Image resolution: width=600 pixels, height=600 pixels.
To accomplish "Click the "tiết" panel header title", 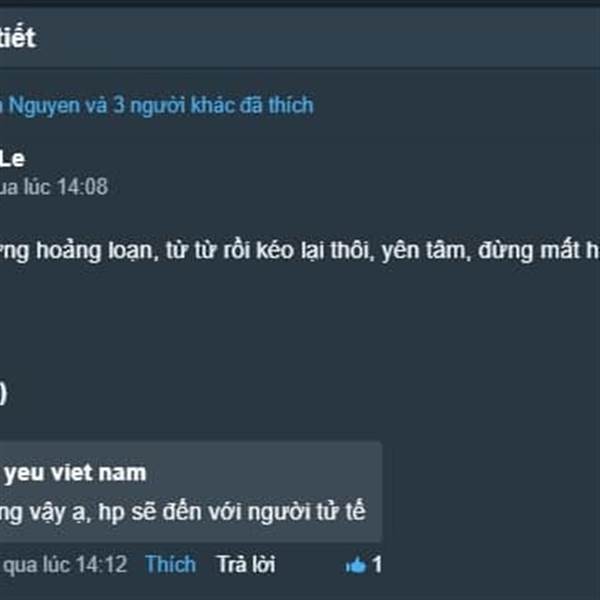I will (x=18, y=38).
